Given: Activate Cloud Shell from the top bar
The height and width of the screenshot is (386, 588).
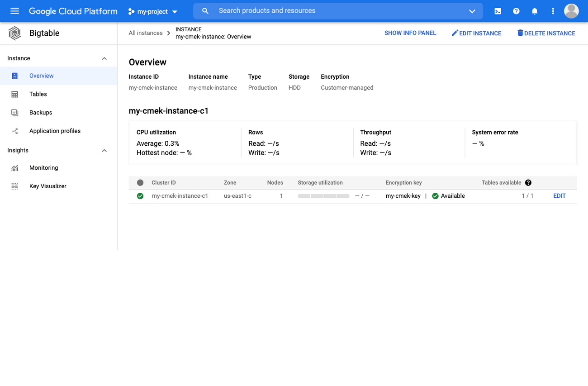Looking at the screenshot, I should click(498, 11).
